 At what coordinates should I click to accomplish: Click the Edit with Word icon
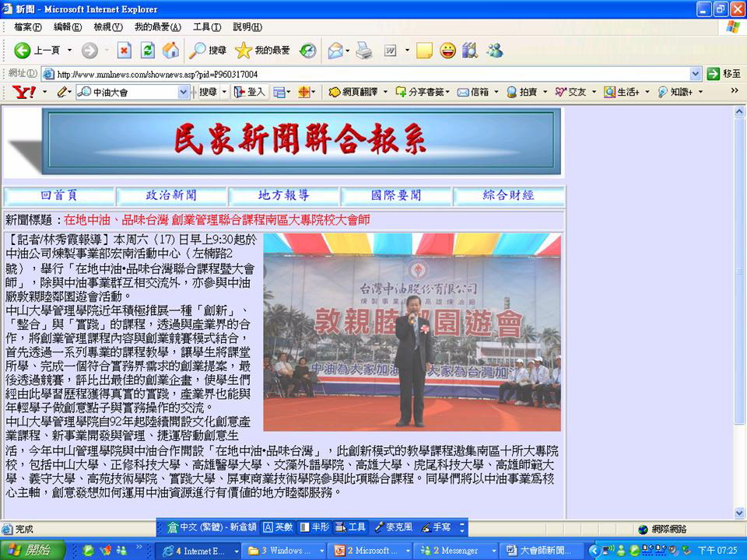[x=390, y=50]
